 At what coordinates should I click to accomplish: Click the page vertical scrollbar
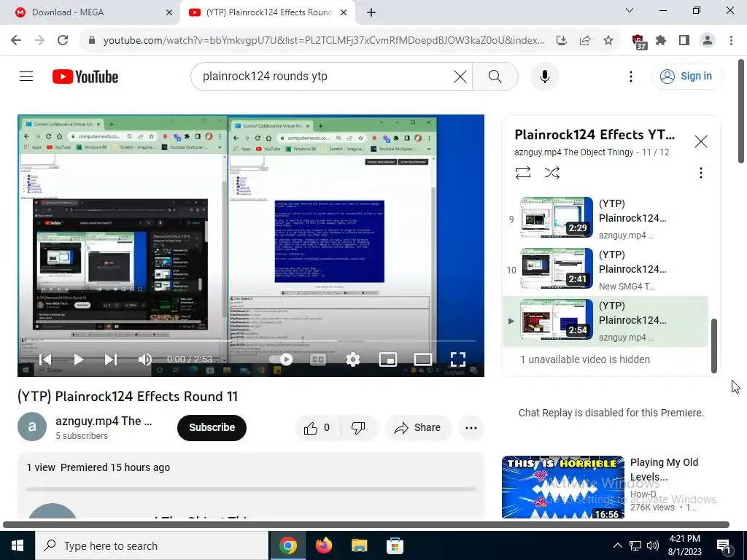(741, 111)
